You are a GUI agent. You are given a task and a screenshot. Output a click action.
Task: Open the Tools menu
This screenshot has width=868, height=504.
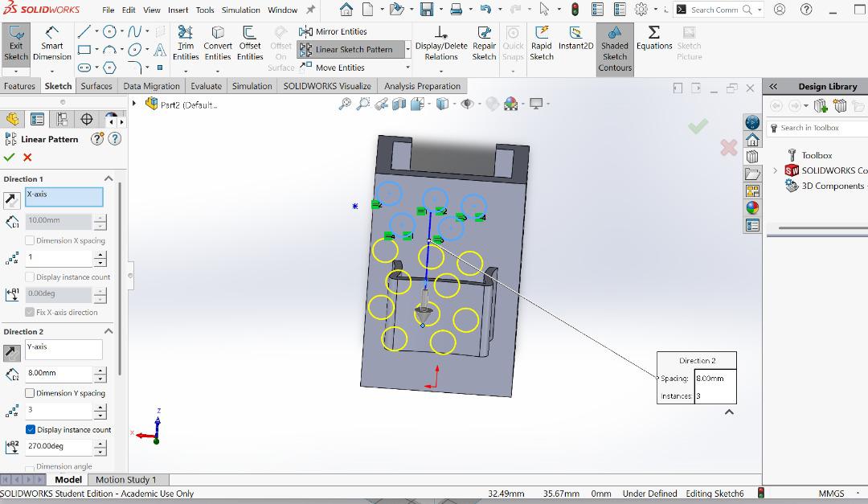205,10
